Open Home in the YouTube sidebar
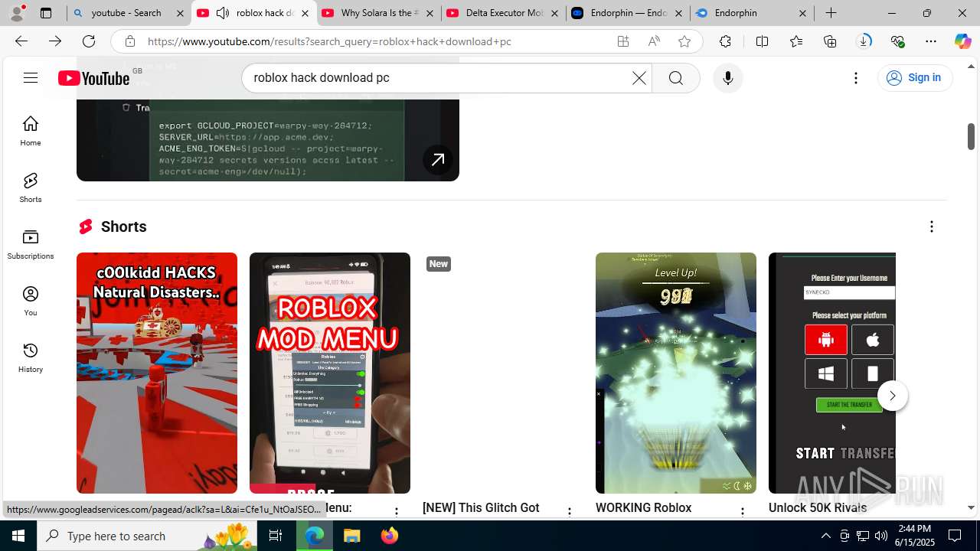 (x=31, y=131)
